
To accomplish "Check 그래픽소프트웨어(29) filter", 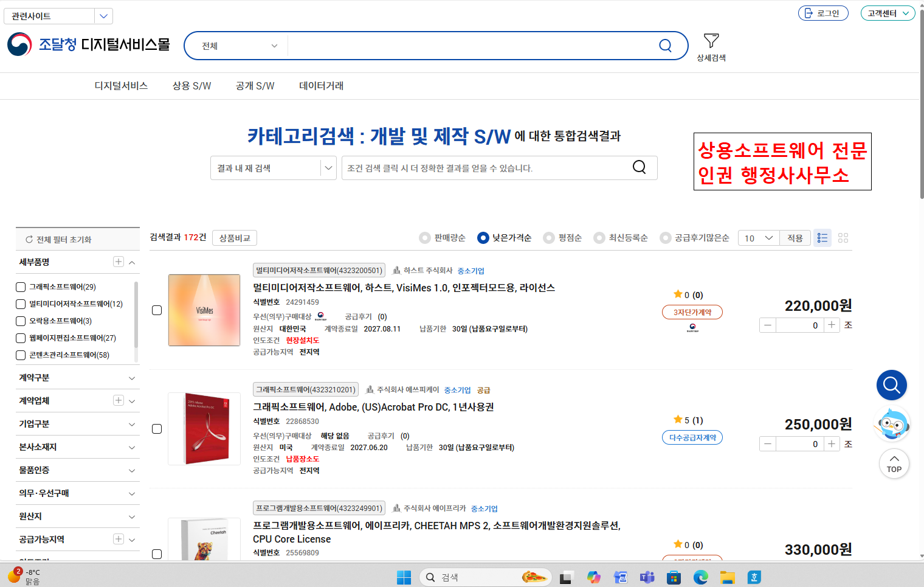I will coord(21,287).
